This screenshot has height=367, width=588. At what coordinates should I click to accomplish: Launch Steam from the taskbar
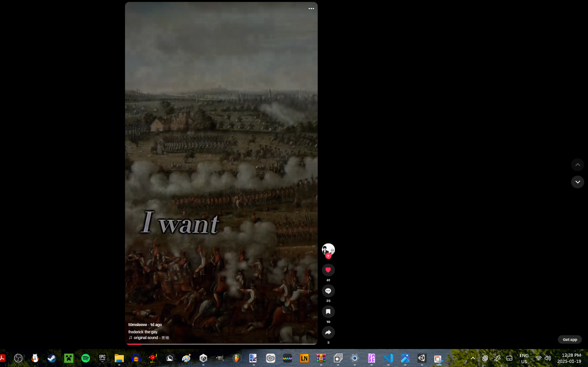(52, 358)
